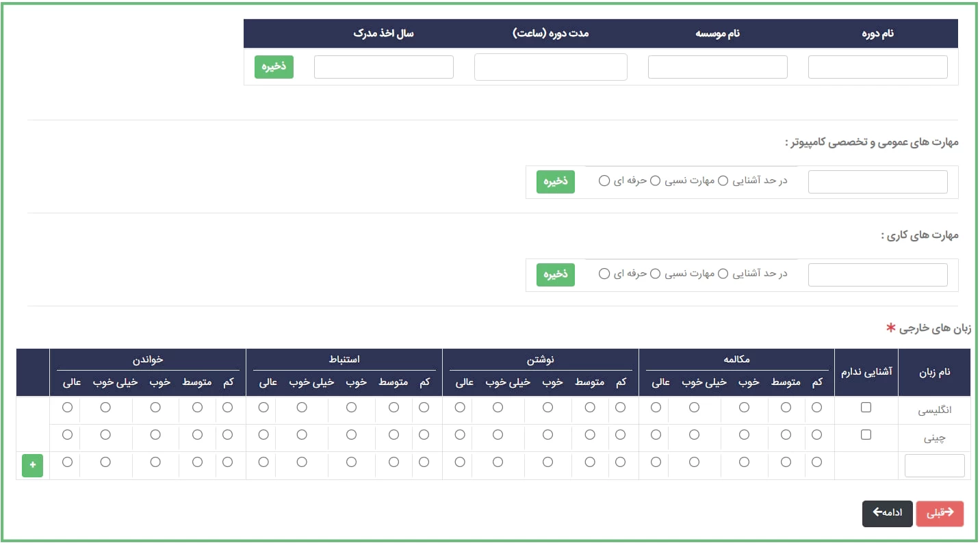Save the computer skills entry with ذخیره
The width and height of the screenshot is (980, 545).
point(555,182)
